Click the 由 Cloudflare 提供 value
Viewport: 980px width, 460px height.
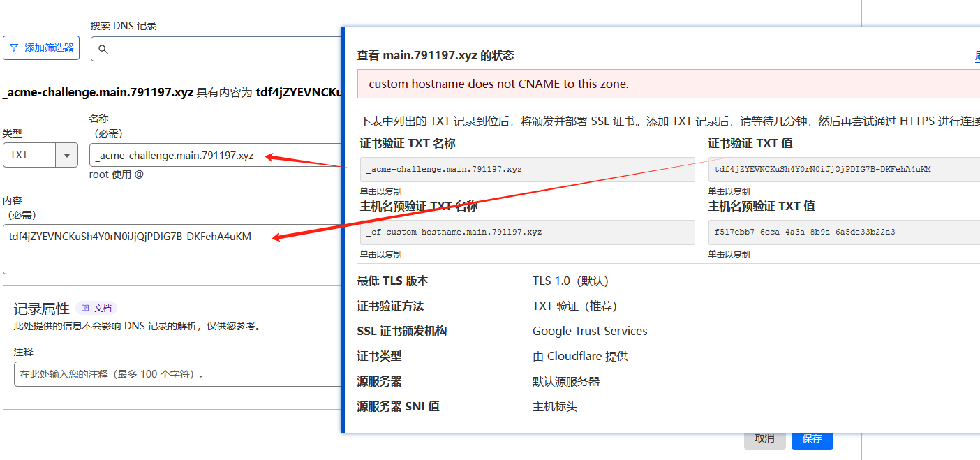click(580, 356)
